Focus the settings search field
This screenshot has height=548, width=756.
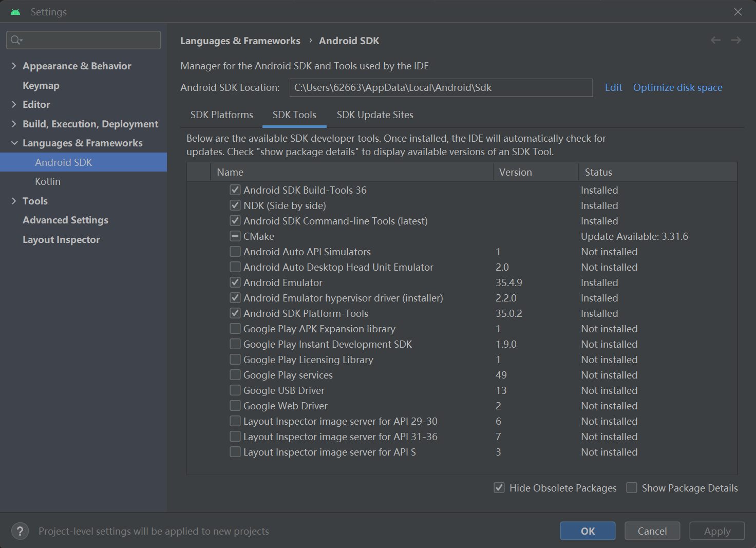coord(83,40)
